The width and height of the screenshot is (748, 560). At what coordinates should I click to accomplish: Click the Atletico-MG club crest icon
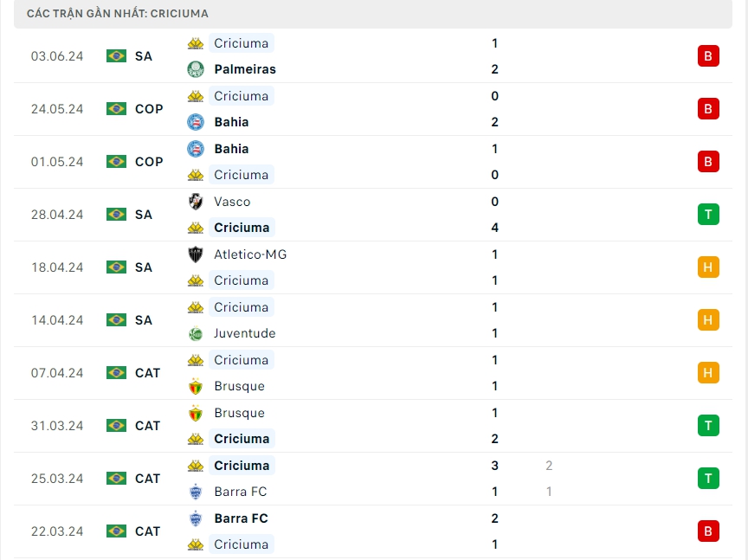(x=196, y=254)
